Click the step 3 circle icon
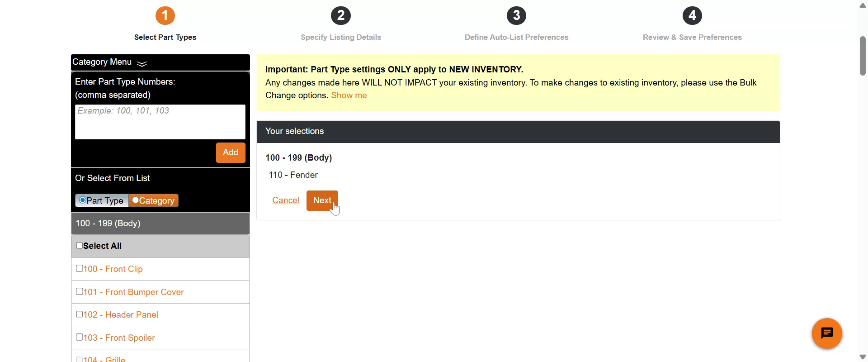Screen dimensions: 868x362 tap(516, 16)
